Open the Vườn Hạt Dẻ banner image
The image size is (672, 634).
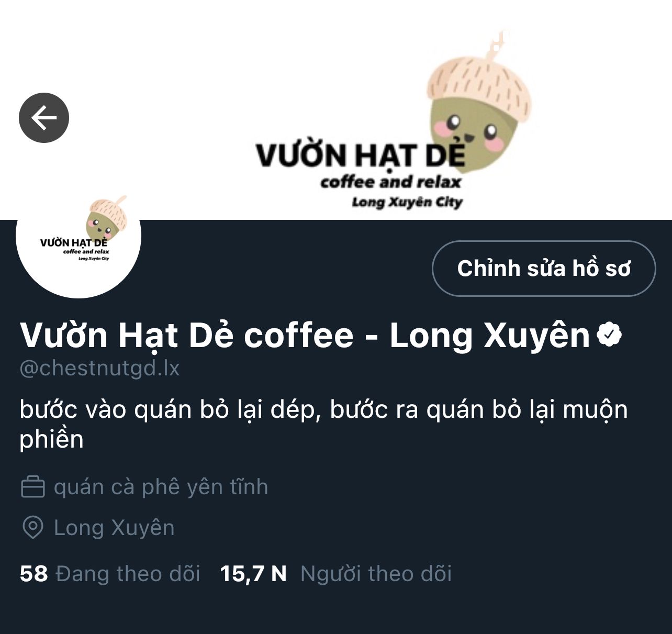point(336,110)
